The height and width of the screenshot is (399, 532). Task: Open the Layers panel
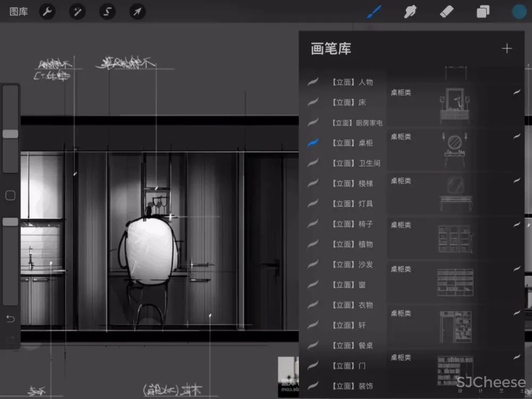tap(483, 12)
